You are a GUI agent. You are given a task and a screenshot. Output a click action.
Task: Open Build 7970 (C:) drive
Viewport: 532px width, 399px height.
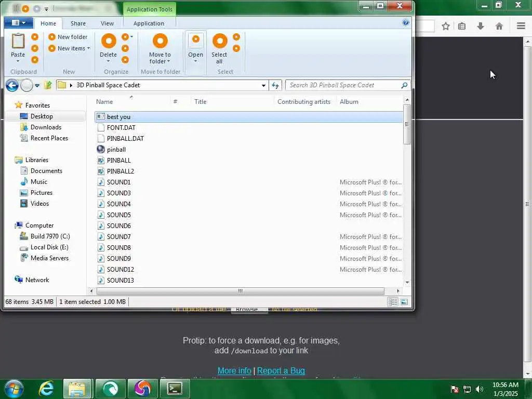[50, 236]
